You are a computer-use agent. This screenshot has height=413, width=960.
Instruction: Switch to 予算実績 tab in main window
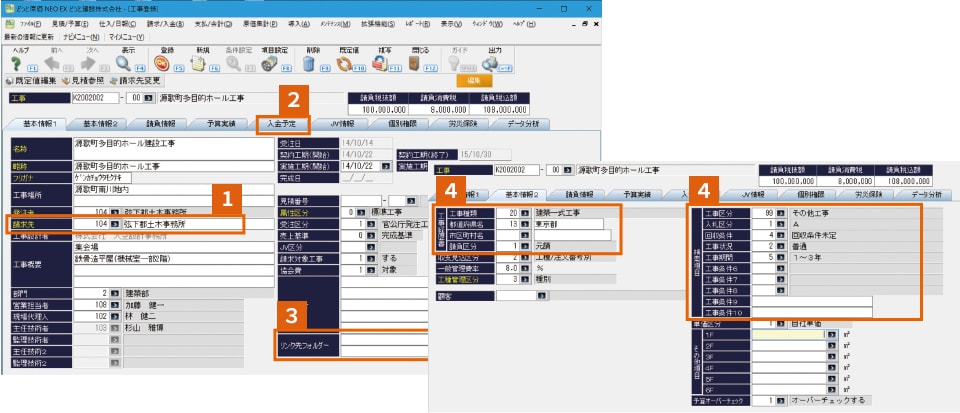pyautogui.click(x=221, y=124)
